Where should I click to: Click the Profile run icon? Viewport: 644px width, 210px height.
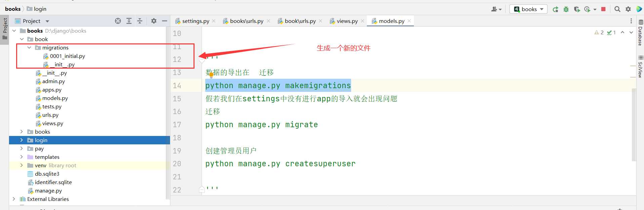click(587, 9)
